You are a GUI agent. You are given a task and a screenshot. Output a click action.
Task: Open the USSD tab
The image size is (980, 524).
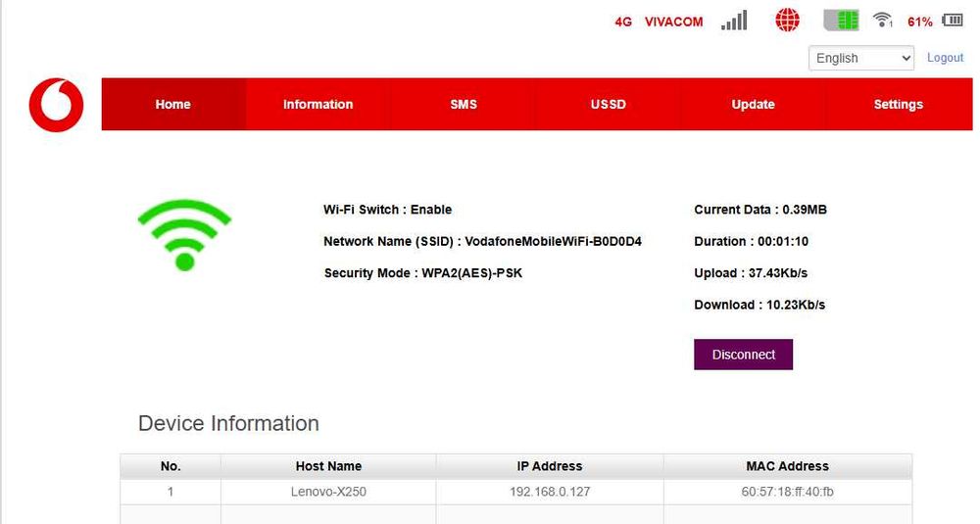coord(609,104)
